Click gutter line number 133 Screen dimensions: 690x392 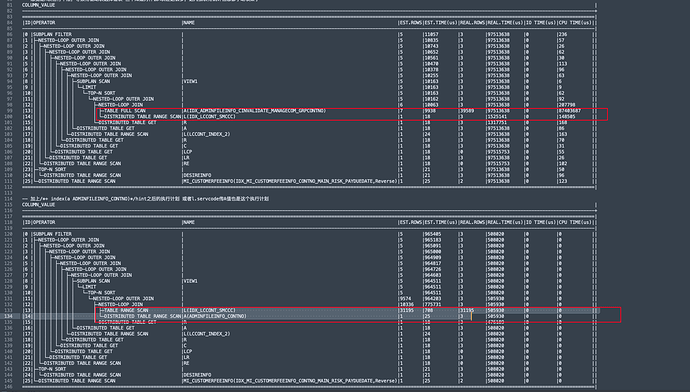pyautogui.click(x=9, y=310)
